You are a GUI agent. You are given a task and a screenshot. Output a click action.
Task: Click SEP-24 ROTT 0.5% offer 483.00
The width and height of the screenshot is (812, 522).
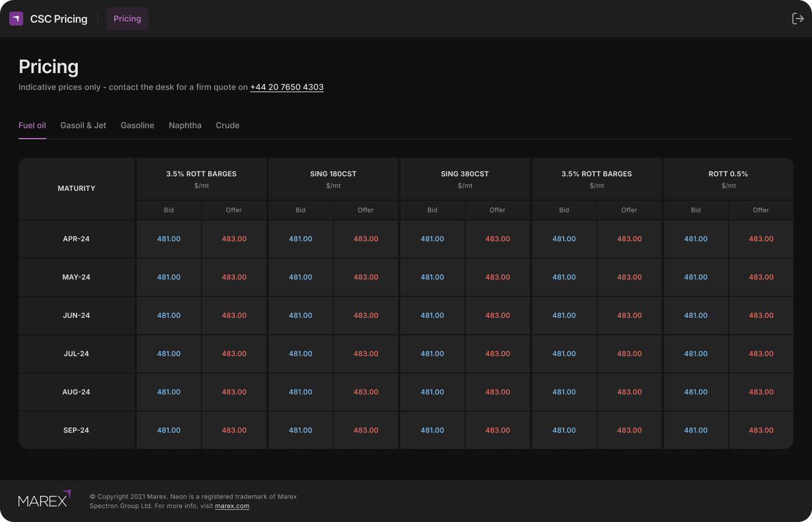(x=761, y=430)
